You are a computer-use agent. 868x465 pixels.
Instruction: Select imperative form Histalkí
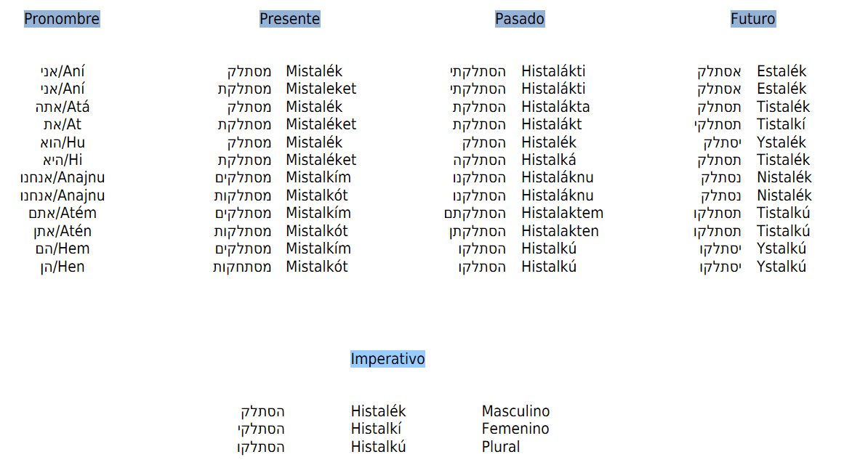[x=376, y=429]
